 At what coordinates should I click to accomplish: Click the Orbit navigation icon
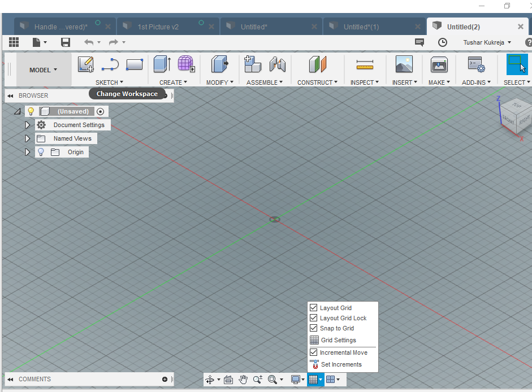pos(210,380)
